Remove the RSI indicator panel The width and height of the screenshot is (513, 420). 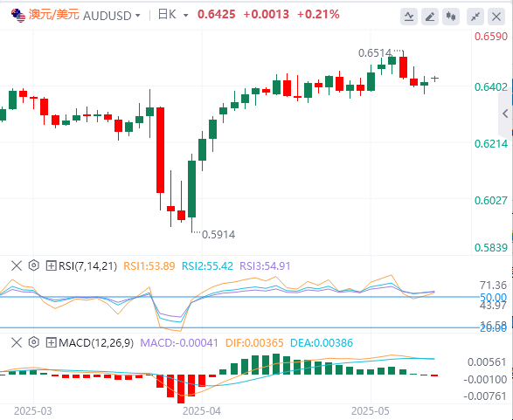coord(17,265)
